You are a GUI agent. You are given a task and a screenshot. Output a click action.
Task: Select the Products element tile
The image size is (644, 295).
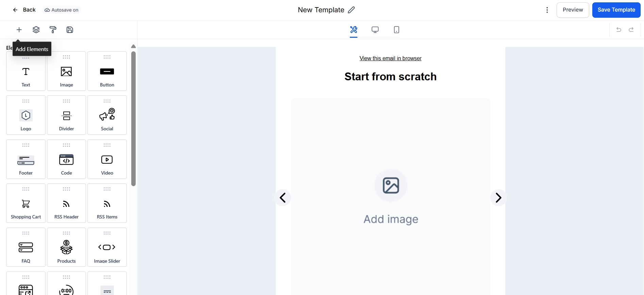click(66, 247)
